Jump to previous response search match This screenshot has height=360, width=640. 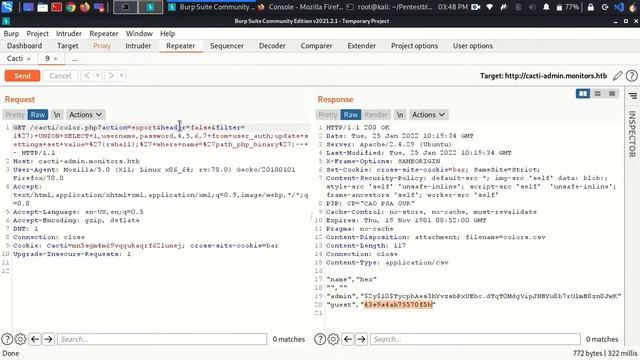coord(348,339)
